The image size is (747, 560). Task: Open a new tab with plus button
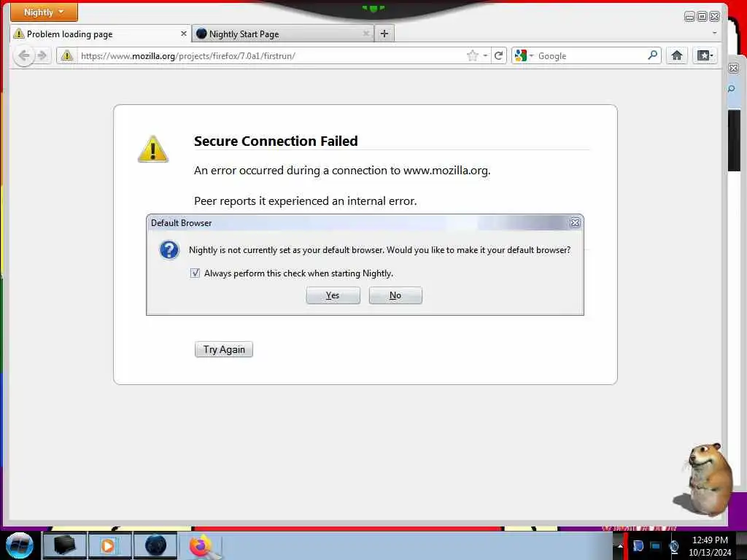[384, 34]
